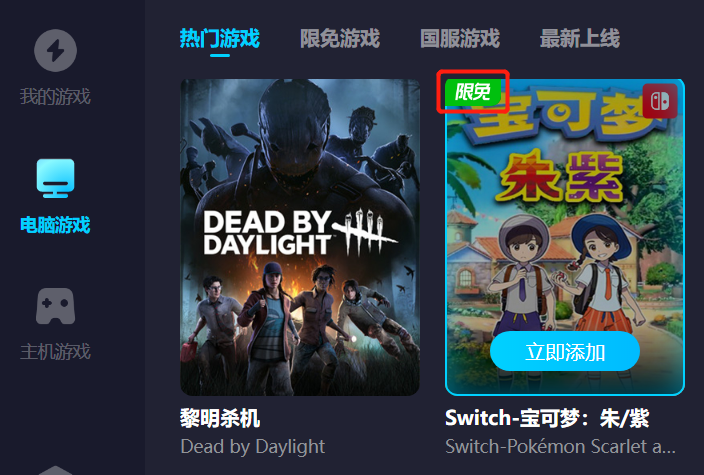Select the 电脑游戏 sidebar label
The height and width of the screenshot is (475, 704).
click(x=55, y=225)
